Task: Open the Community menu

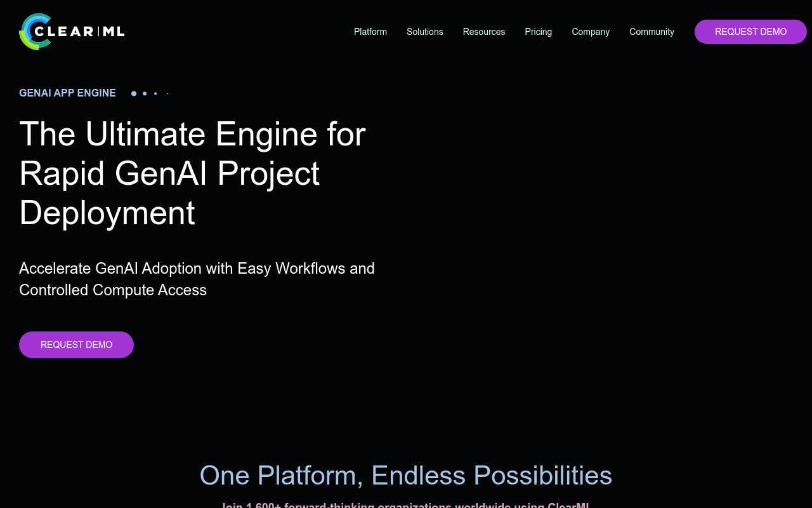Action: point(652,32)
